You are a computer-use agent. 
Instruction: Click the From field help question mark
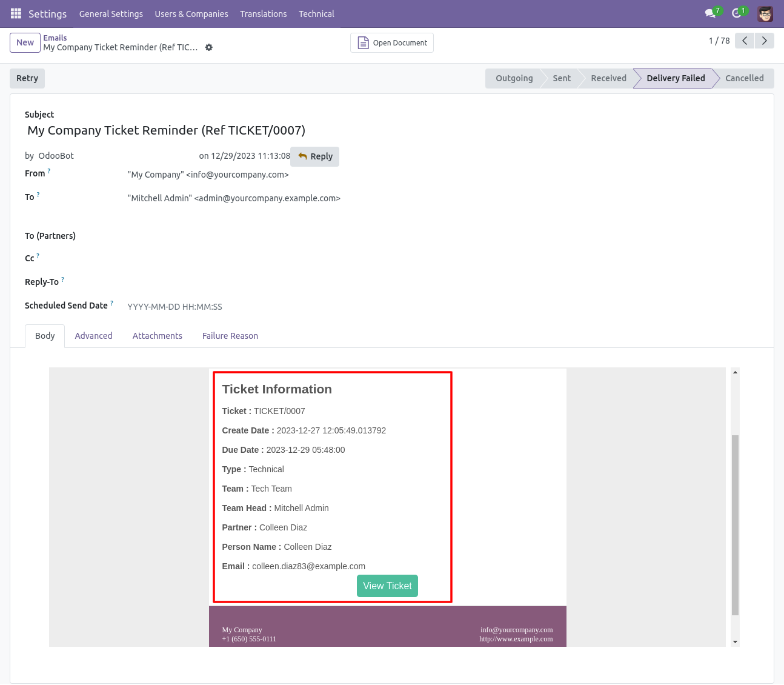(49, 171)
